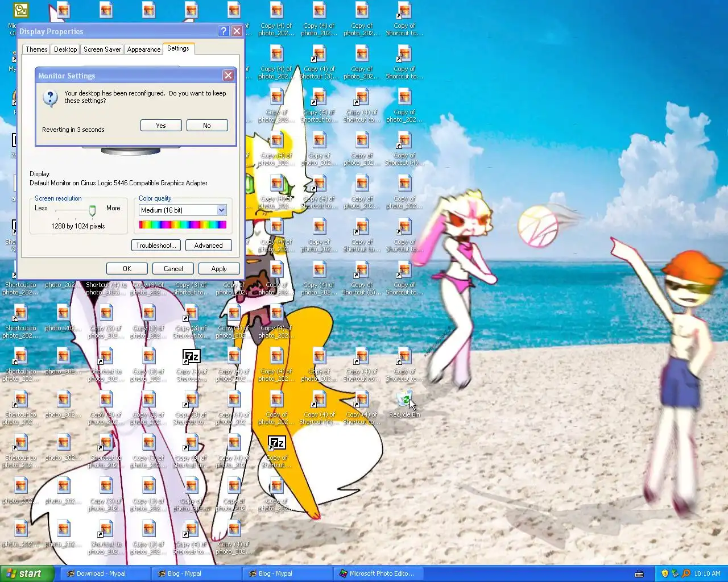Screen dimensions: 728x582
Task: Cancel the Display Properties changes
Action: coord(173,269)
